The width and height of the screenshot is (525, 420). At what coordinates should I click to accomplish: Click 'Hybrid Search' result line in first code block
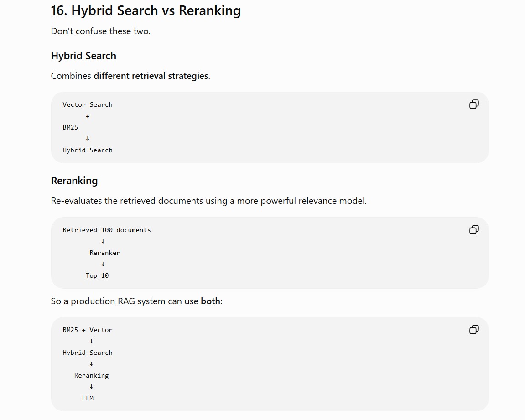[88, 150]
